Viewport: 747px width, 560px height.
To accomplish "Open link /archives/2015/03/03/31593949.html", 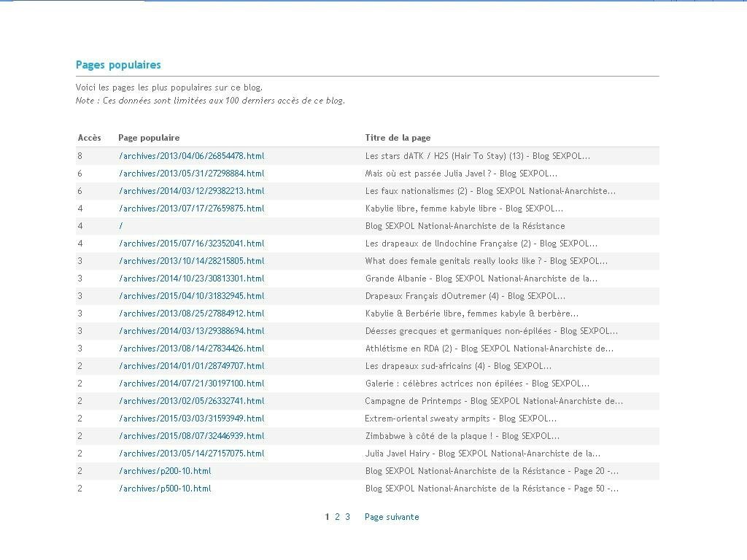I will click(x=192, y=419).
